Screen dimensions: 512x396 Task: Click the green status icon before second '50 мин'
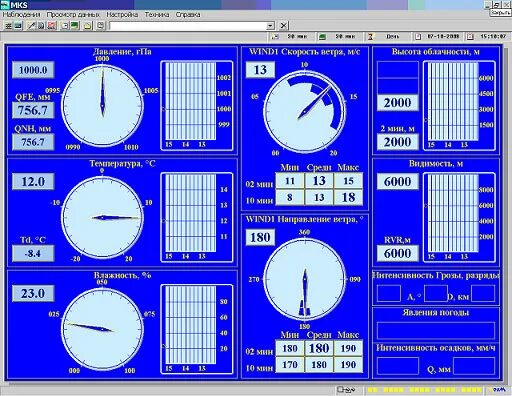322,36
